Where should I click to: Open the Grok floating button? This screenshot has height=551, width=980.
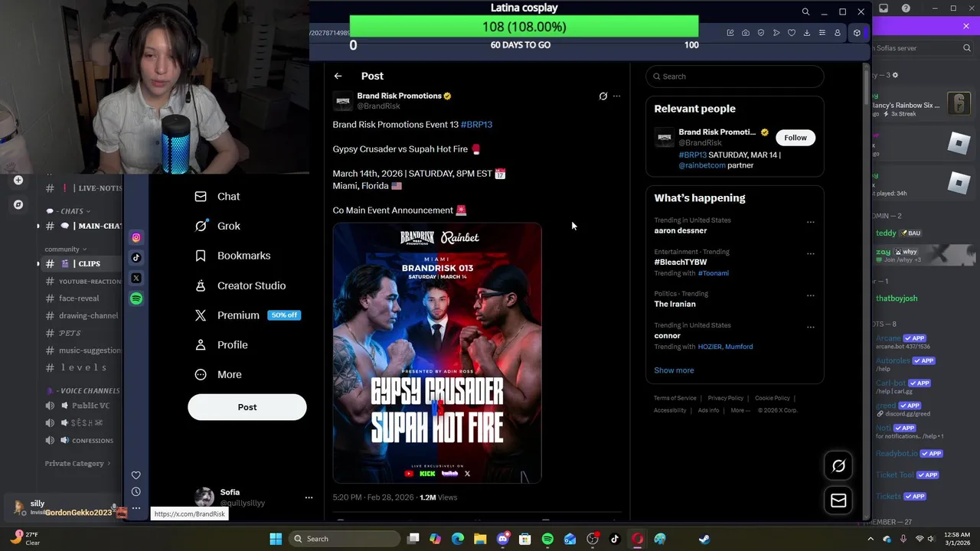coord(838,466)
